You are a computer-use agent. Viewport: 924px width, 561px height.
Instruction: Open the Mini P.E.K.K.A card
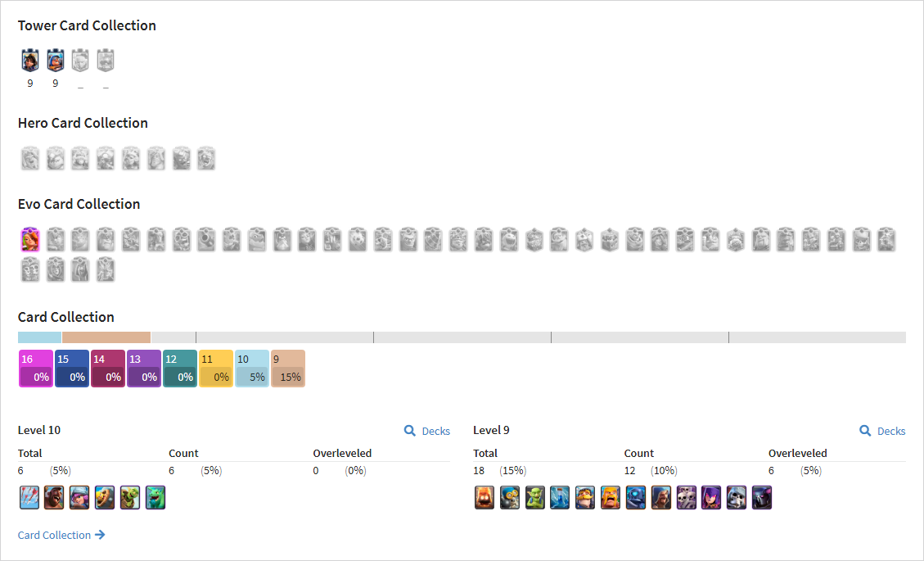pos(636,497)
